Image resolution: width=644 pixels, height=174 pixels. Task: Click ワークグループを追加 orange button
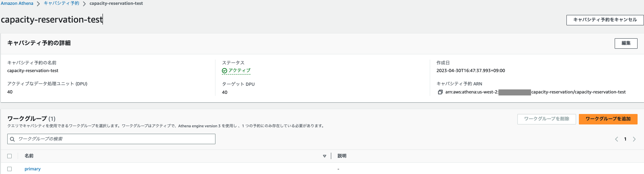tap(608, 119)
